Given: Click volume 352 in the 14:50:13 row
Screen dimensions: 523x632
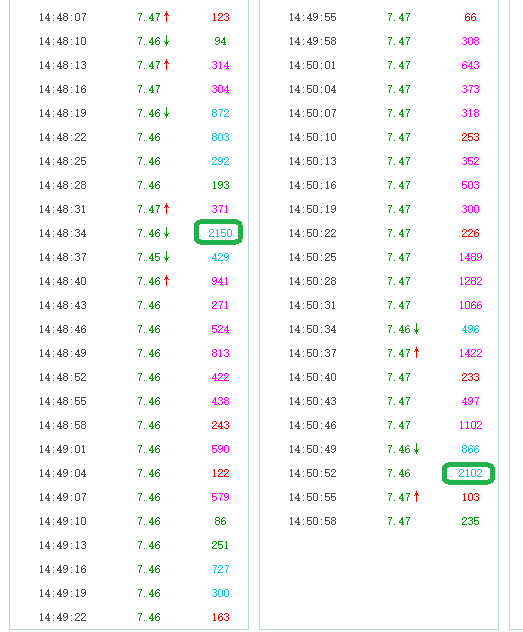Looking at the screenshot, I should [x=470, y=161].
